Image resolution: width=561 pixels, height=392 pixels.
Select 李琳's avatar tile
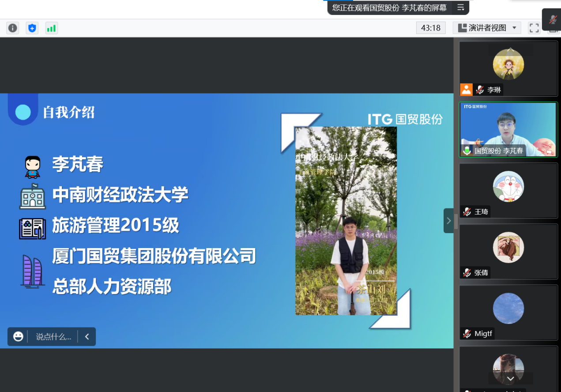point(508,69)
